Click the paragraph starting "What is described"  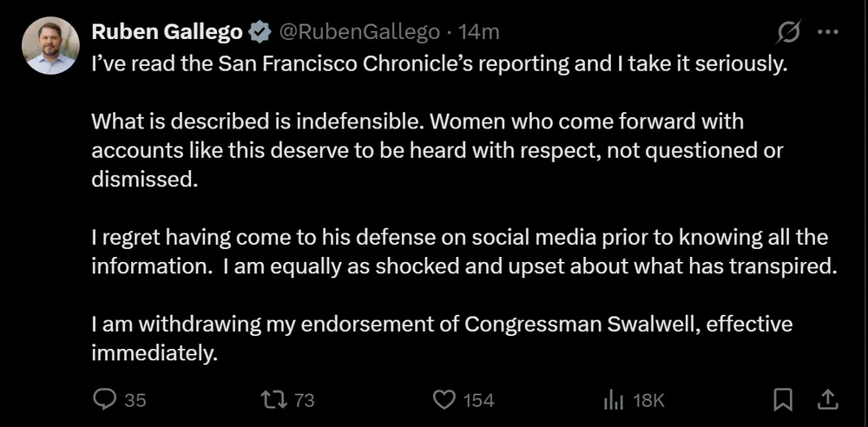click(437, 150)
